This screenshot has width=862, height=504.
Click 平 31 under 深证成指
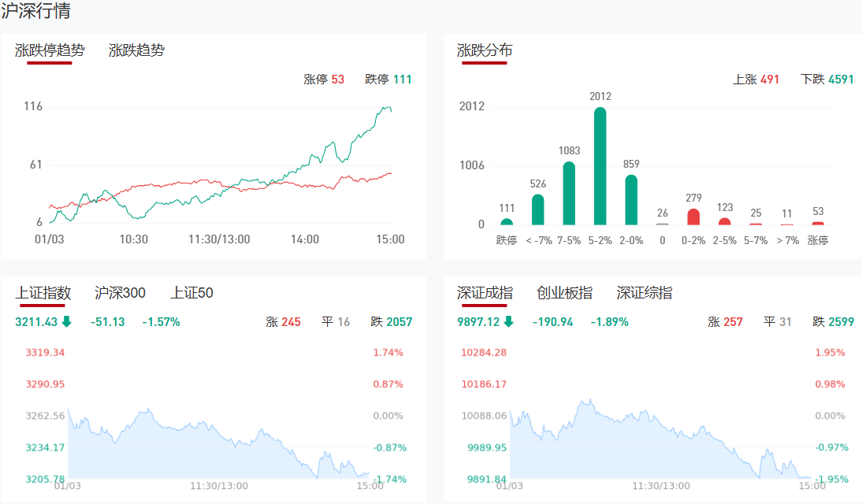tap(778, 321)
